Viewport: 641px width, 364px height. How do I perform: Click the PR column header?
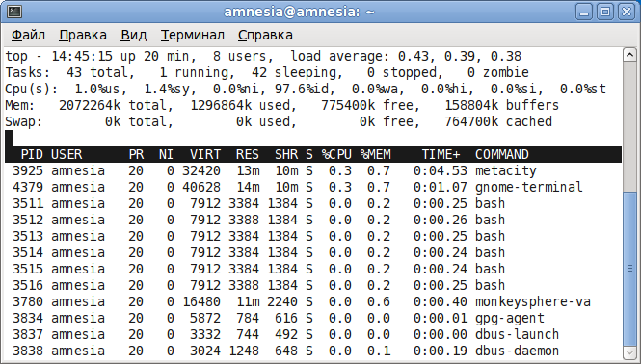click(136, 154)
